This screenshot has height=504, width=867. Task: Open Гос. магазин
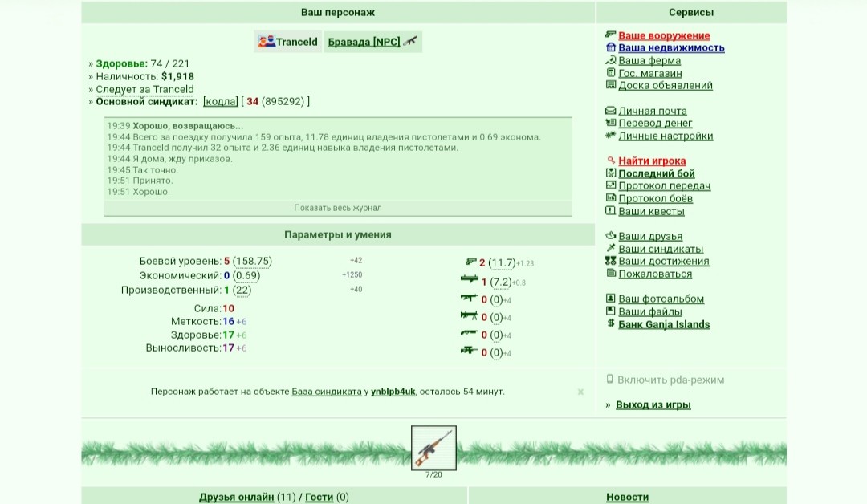click(650, 73)
